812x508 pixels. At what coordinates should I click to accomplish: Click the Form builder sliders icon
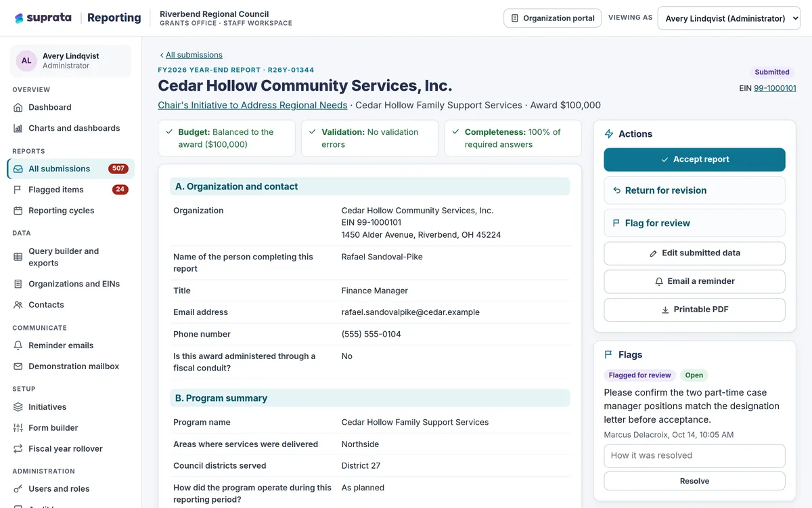(18, 428)
